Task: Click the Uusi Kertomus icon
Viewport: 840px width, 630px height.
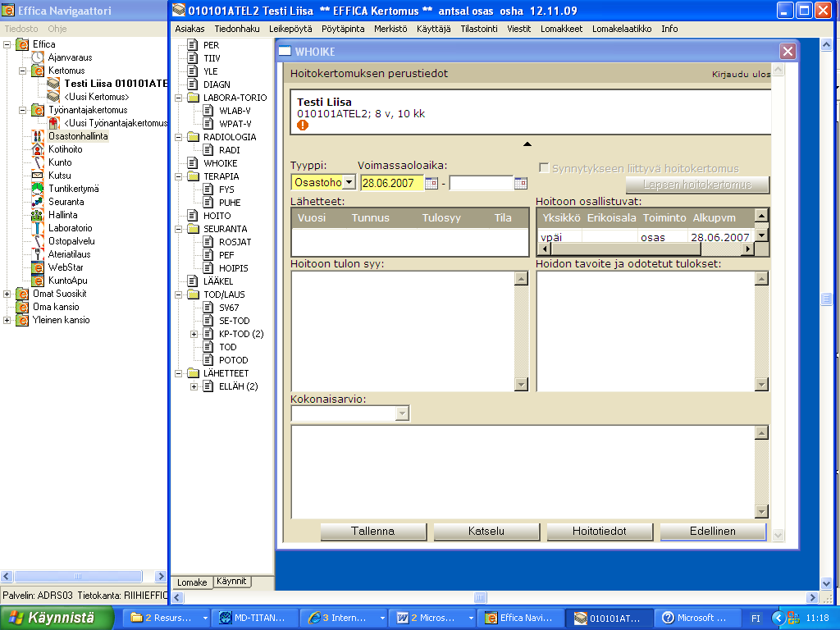Action: [53, 97]
